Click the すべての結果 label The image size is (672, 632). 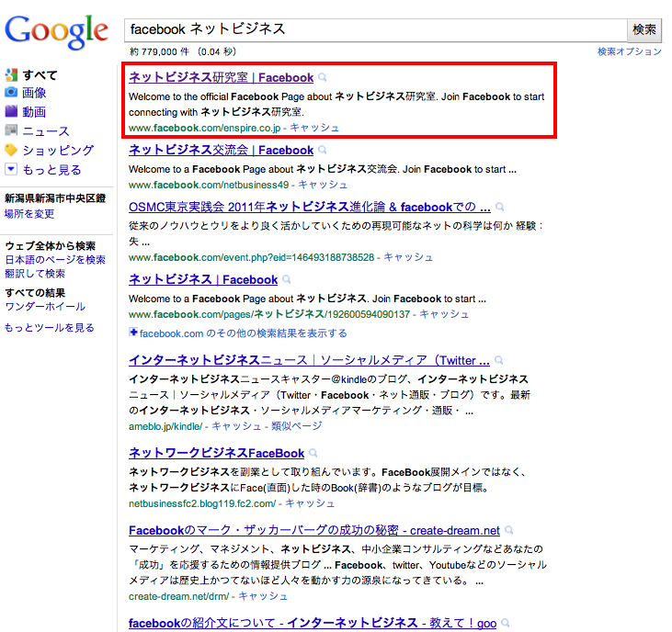[35, 293]
